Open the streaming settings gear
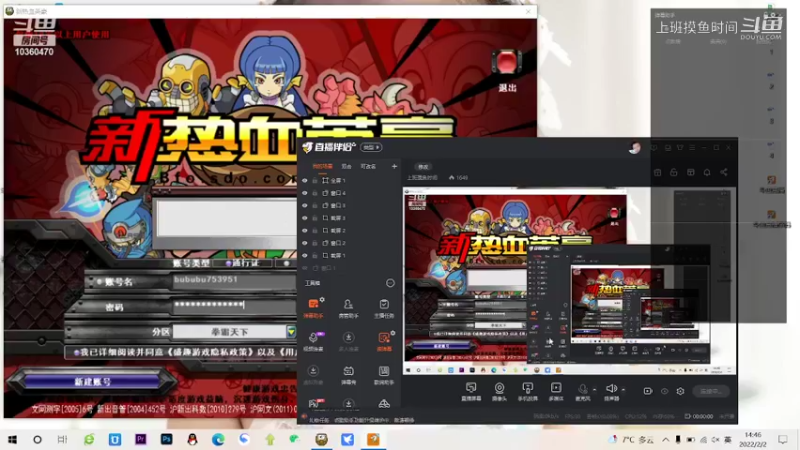This screenshot has width=800, height=450. click(x=680, y=391)
